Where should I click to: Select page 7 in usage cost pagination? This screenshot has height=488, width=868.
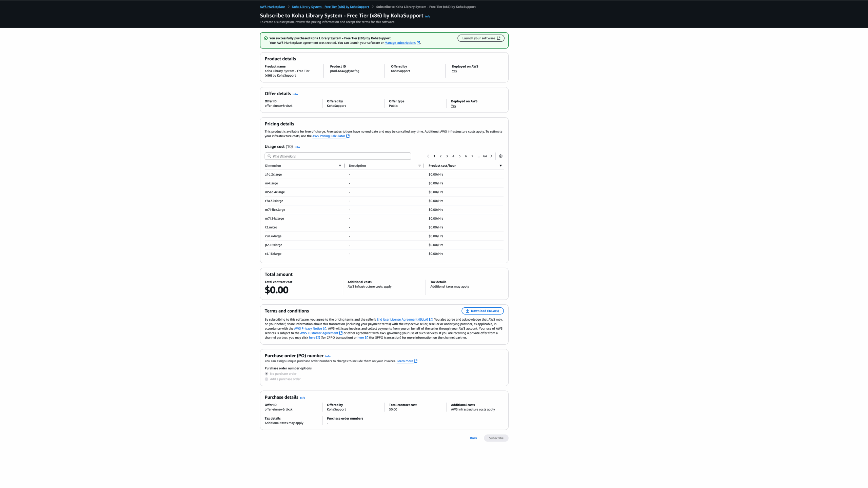472,156
